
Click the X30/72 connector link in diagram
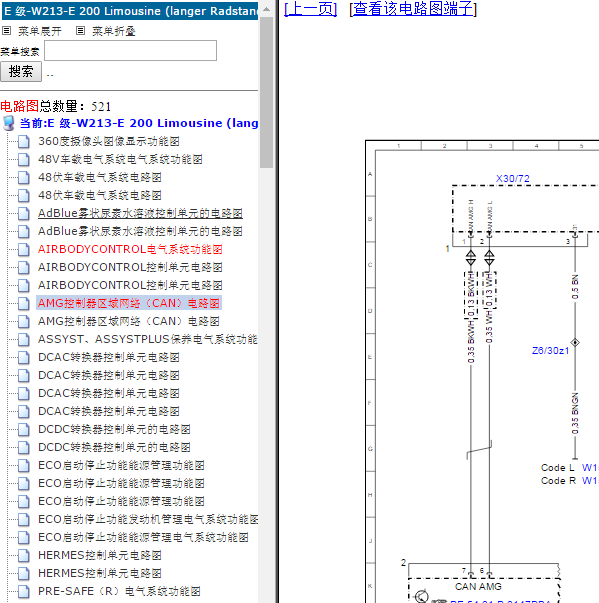[x=512, y=178]
